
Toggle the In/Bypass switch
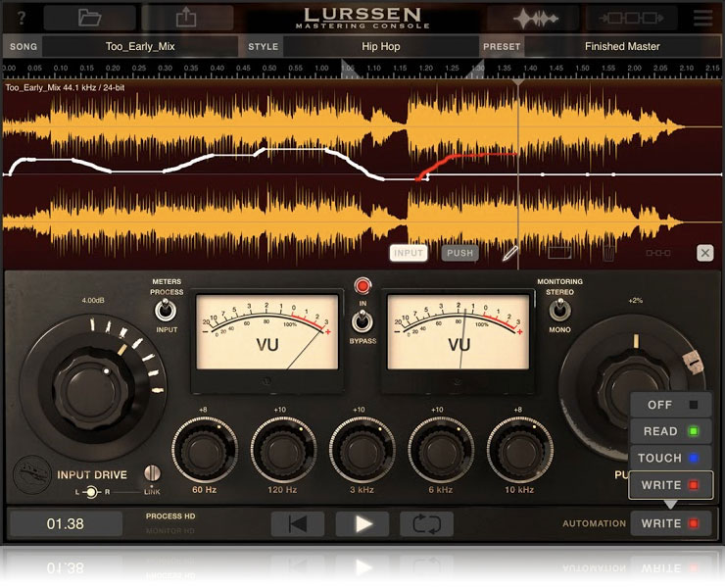362,318
